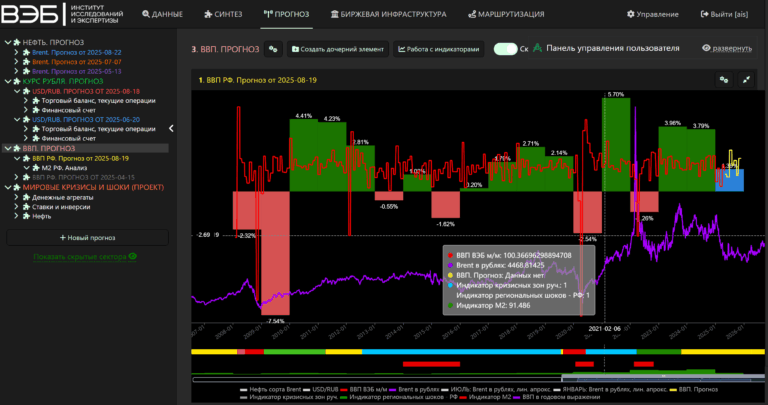This screenshot has height=405, width=768.
Task: Click puzzle icon of ВВП. ПРОГНОЗ sector
Action: (17, 148)
